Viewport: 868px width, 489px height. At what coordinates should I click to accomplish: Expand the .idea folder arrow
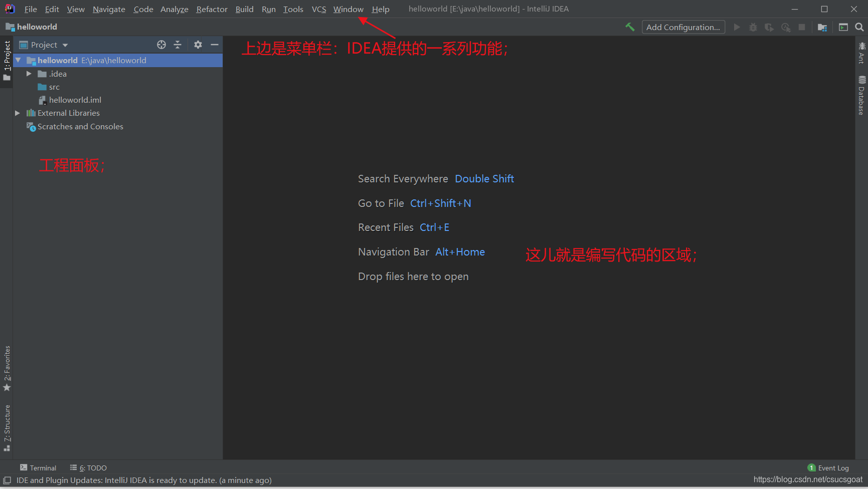[x=29, y=74]
